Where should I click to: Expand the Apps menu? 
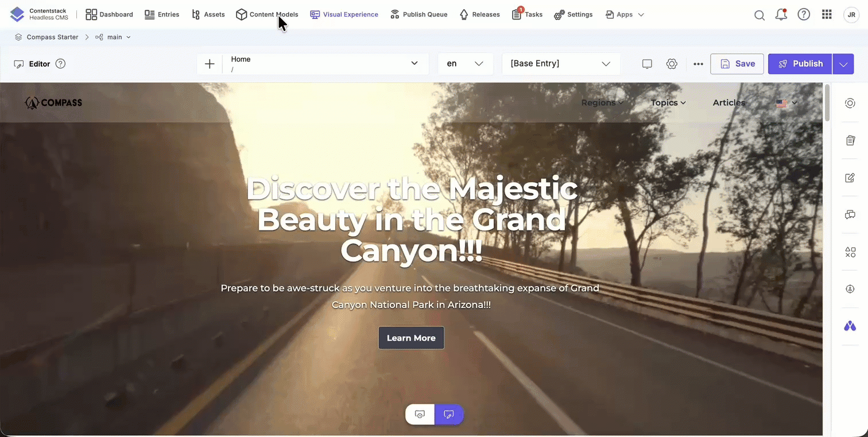point(625,15)
